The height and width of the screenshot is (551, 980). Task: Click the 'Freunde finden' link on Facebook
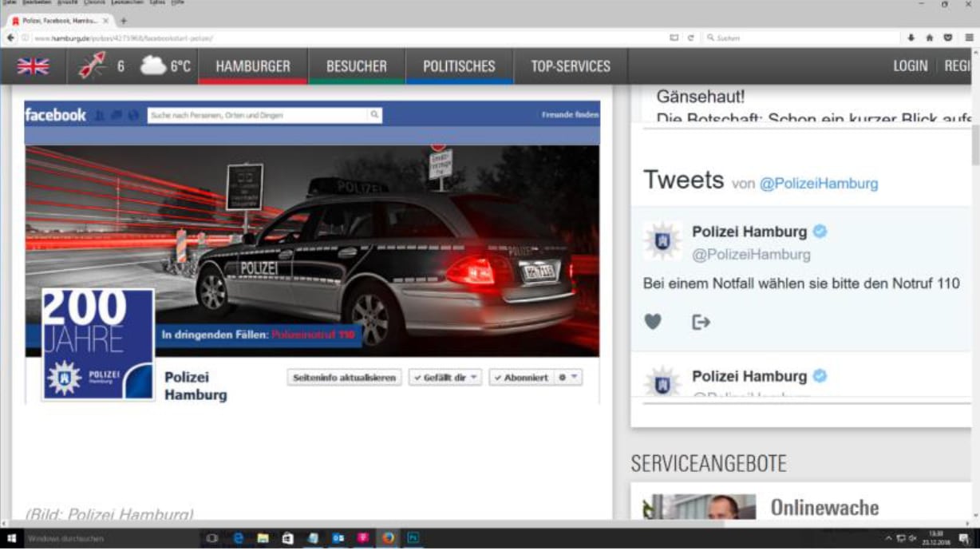[x=570, y=115]
